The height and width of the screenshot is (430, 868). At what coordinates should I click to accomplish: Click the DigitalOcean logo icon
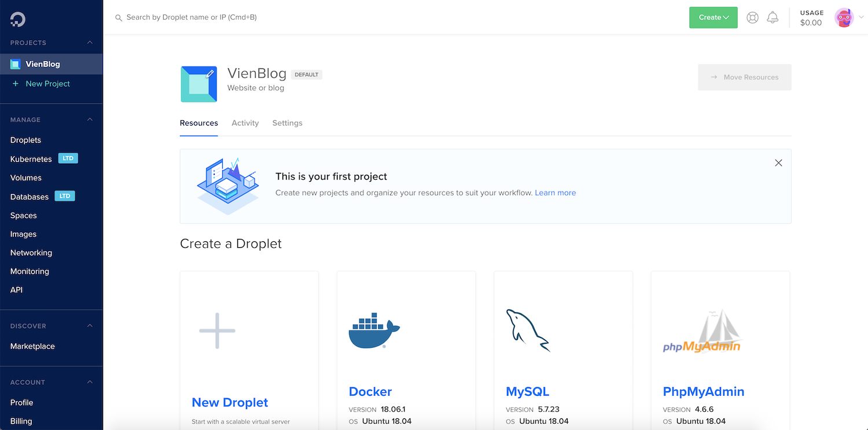coord(17,20)
